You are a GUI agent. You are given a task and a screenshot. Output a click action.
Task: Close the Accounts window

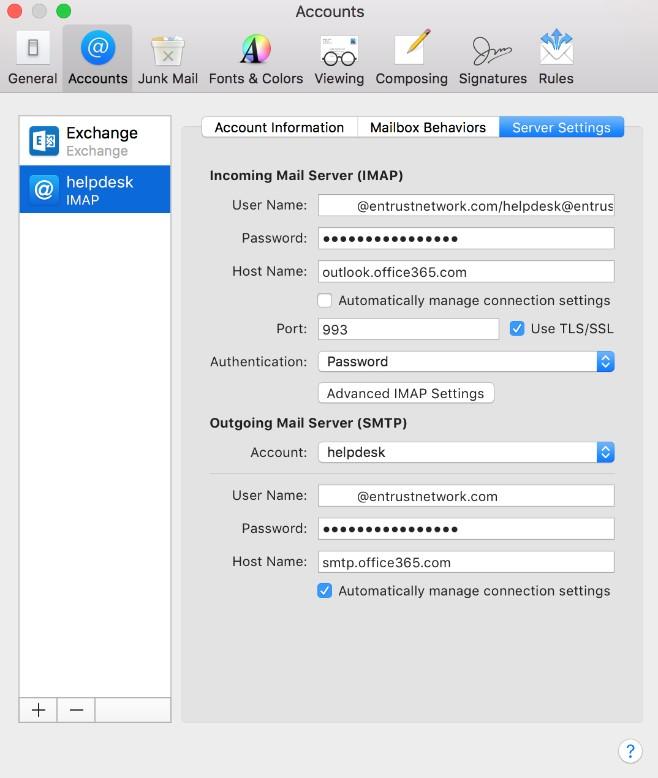(x=14, y=11)
